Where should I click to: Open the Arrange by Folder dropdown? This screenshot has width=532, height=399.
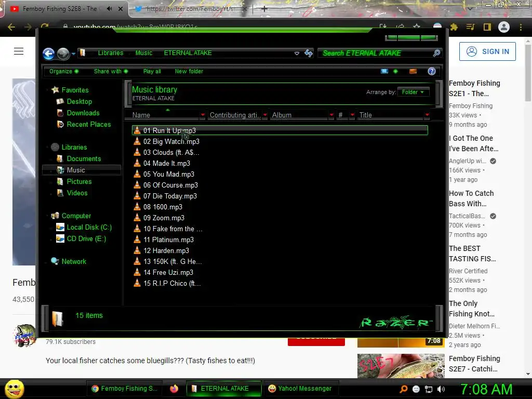pos(413,92)
